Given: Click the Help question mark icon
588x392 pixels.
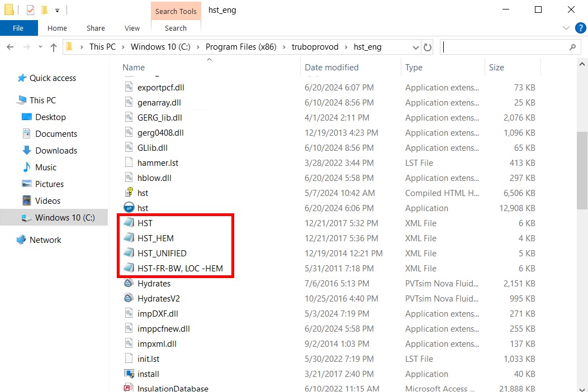Looking at the screenshot, I should point(580,28).
